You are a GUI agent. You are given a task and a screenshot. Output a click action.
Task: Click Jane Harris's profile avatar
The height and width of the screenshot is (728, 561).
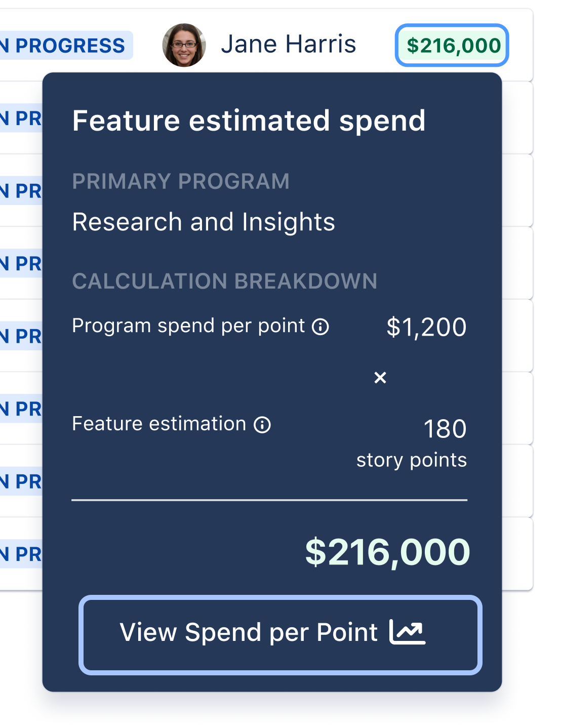point(183,44)
